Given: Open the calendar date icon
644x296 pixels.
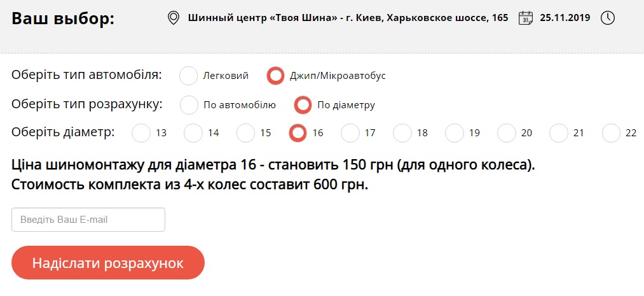Looking at the screenshot, I should pyautogui.click(x=525, y=18).
